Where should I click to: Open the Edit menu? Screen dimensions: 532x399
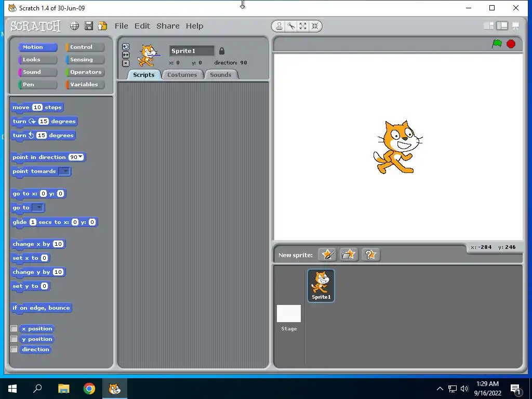[142, 26]
